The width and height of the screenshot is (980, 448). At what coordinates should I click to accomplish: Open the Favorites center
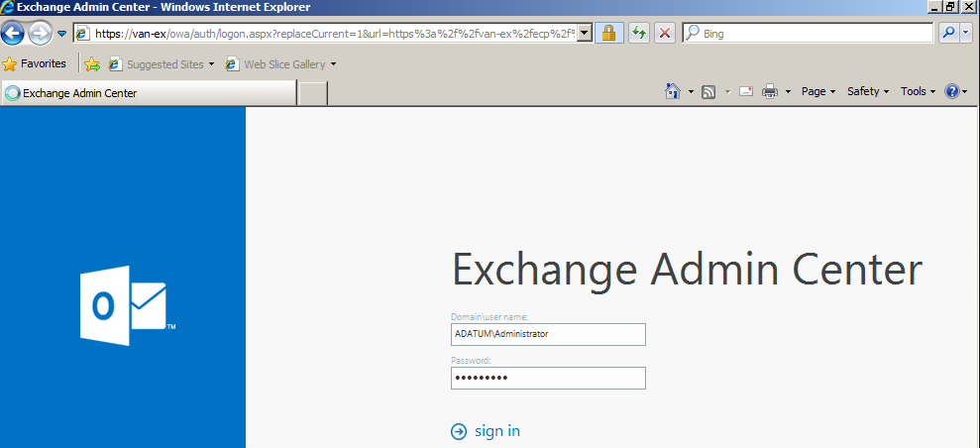click(x=35, y=63)
